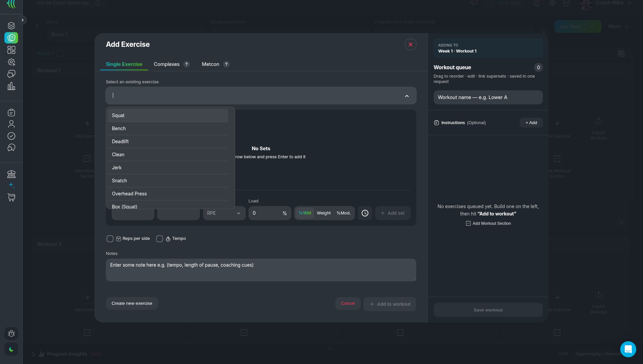Open the clock rest timer button

pyautogui.click(x=365, y=213)
